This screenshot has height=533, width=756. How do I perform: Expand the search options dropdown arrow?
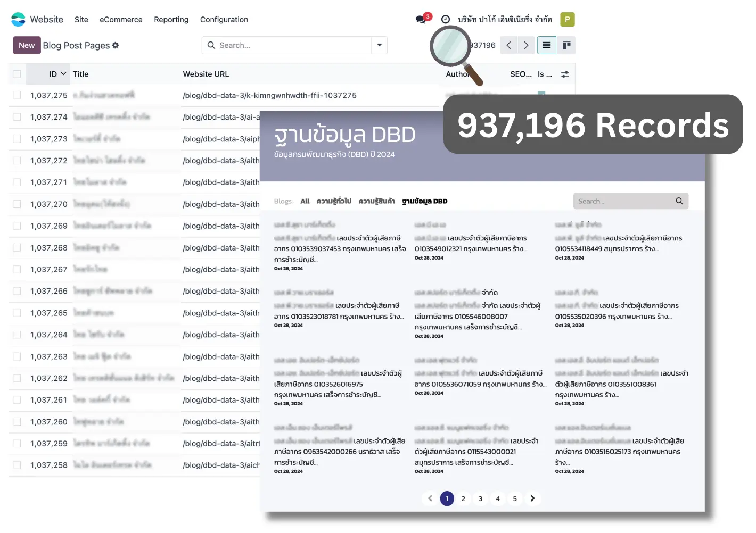click(x=380, y=45)
